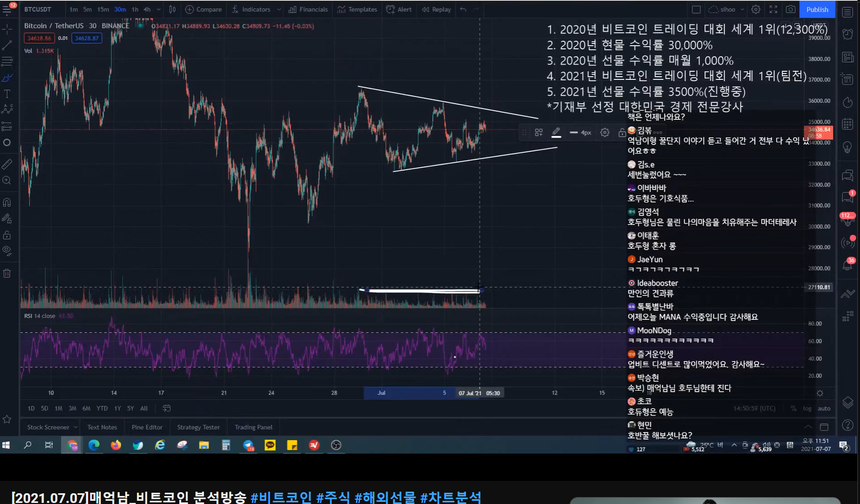Viewport: 860px width, 504px height.
Task: Activate the zoom in tool
Action: 7,180
